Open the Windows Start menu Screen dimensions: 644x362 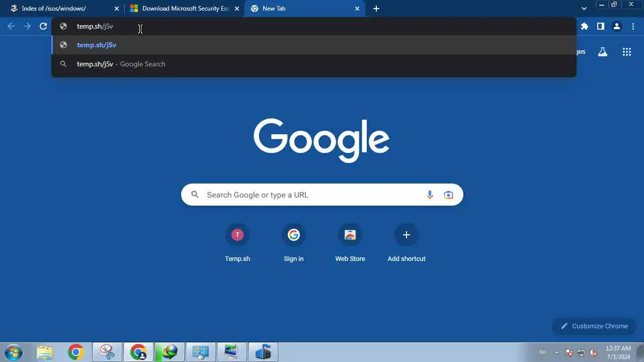[13, 352]
